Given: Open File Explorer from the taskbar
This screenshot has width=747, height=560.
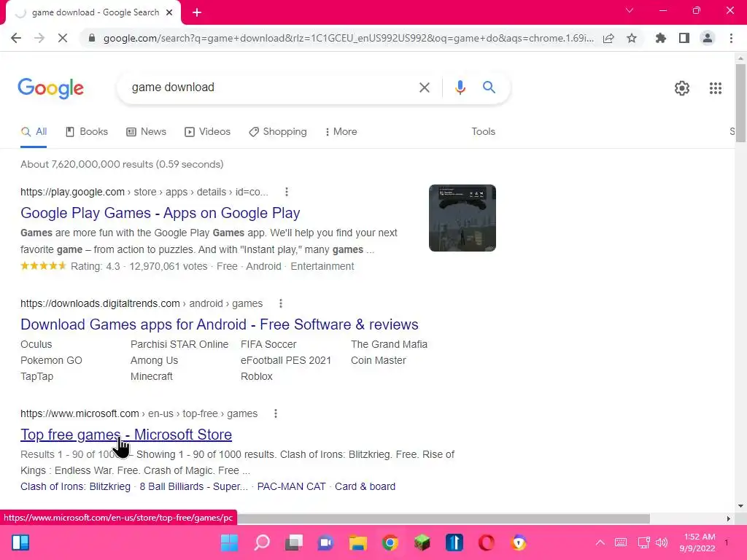Looking at the screenshot, I should tap(357, 542).
